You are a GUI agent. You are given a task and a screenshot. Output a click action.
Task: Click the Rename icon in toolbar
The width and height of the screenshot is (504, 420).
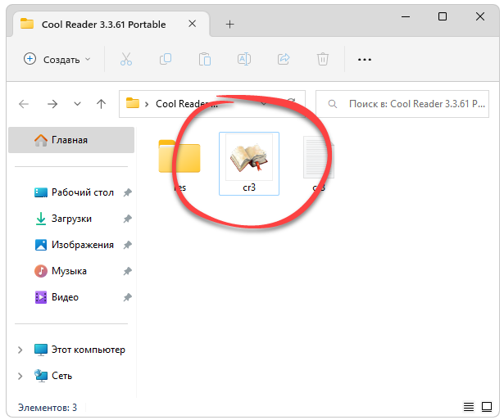click(x=244, y=59)
